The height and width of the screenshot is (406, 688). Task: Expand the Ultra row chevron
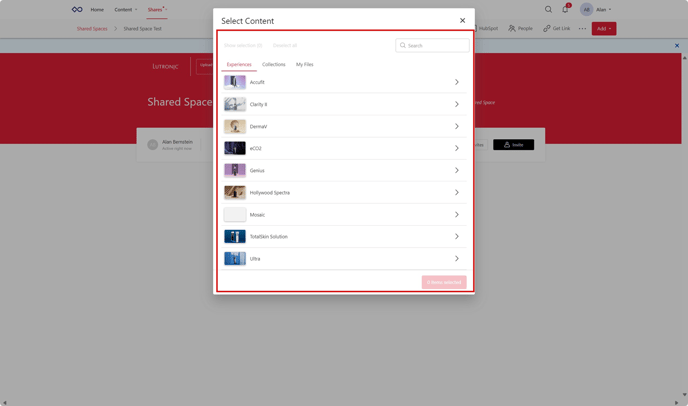click(457, 258)
